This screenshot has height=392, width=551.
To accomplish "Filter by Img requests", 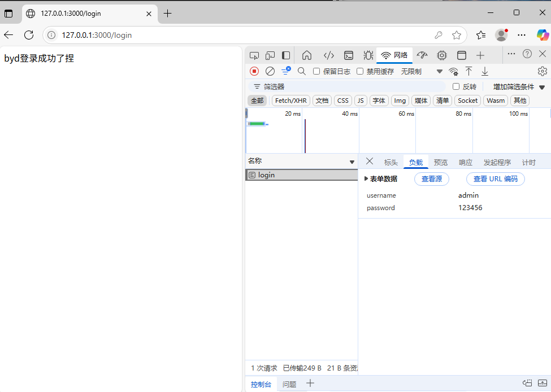I will click(400, 101).
